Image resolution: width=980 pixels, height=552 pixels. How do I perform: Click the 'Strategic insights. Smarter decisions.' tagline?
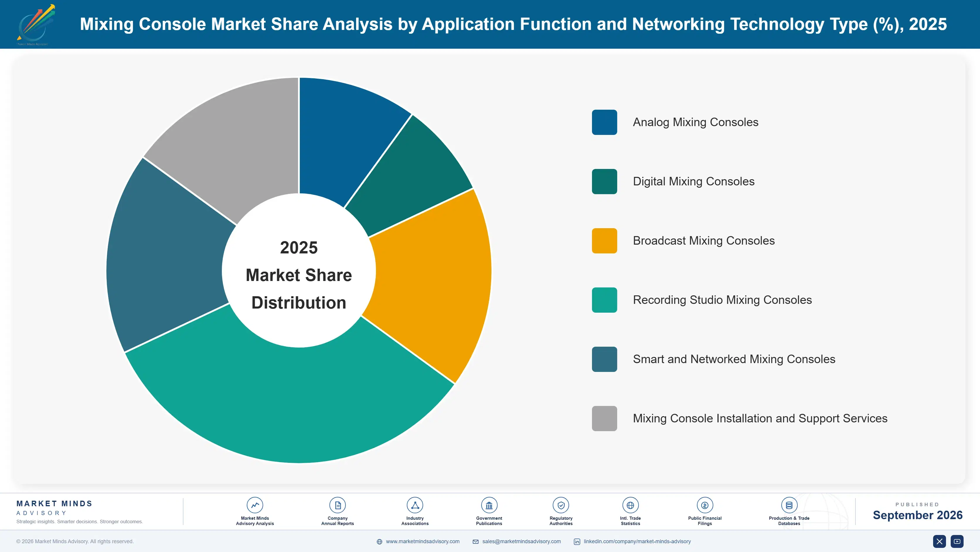click(x=79, y=521)
